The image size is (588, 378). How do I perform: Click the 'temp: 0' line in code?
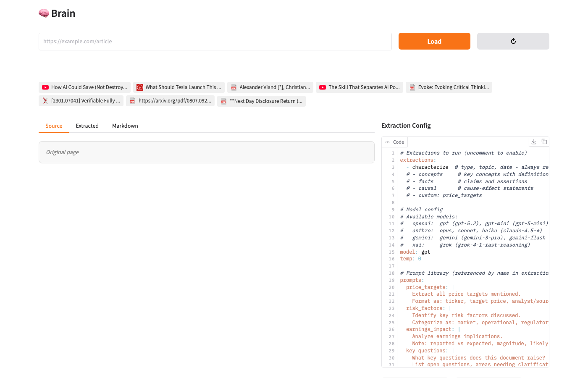(x=410, y=259)
